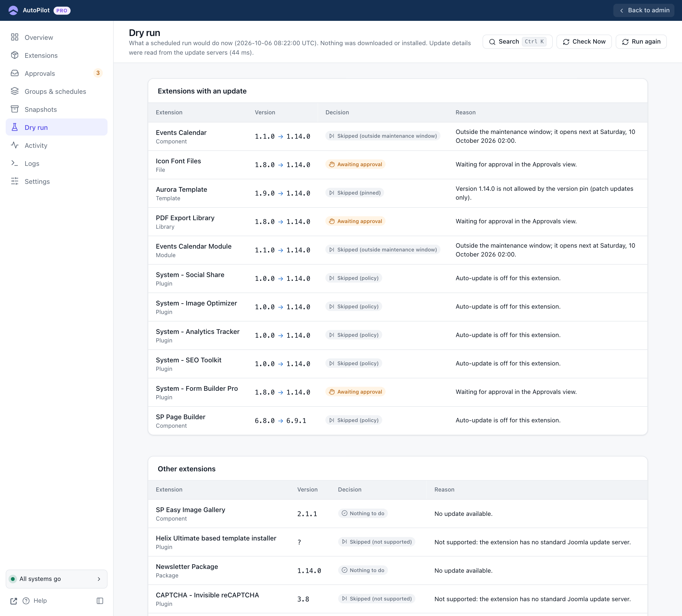Click Nothing to do badge for SP Easy Image Gallery
The height and width of the screenshot is (616, 682).
(363, 513)
